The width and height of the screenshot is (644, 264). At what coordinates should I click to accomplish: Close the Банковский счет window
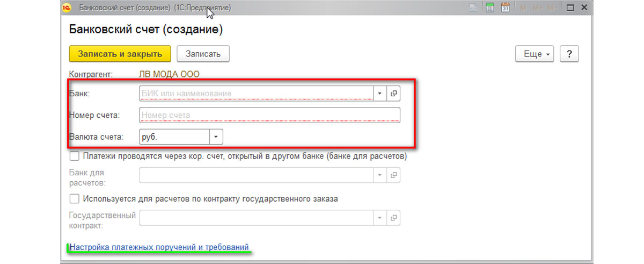click(x=585, y=8)
